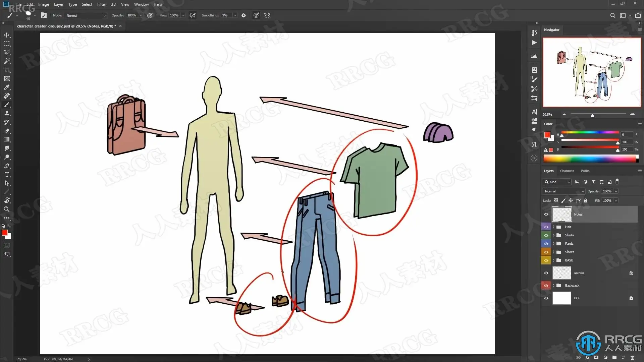Hide the Notes layer
The height and width of the screenshot is (362, 644).
click(x=546, y=214)
